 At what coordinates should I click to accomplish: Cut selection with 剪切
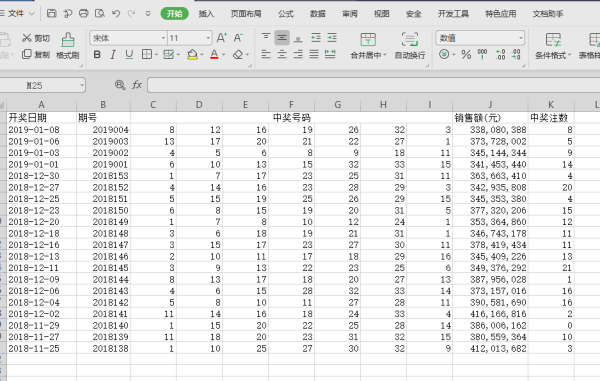[x=36, y=38]
